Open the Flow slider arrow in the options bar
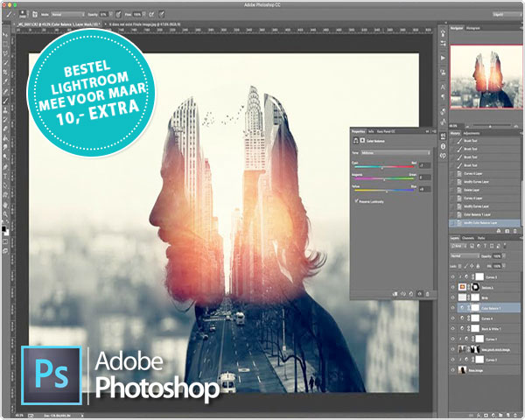Screen dimensions: 525x420 pyautogui.click(x=144, y=15)
